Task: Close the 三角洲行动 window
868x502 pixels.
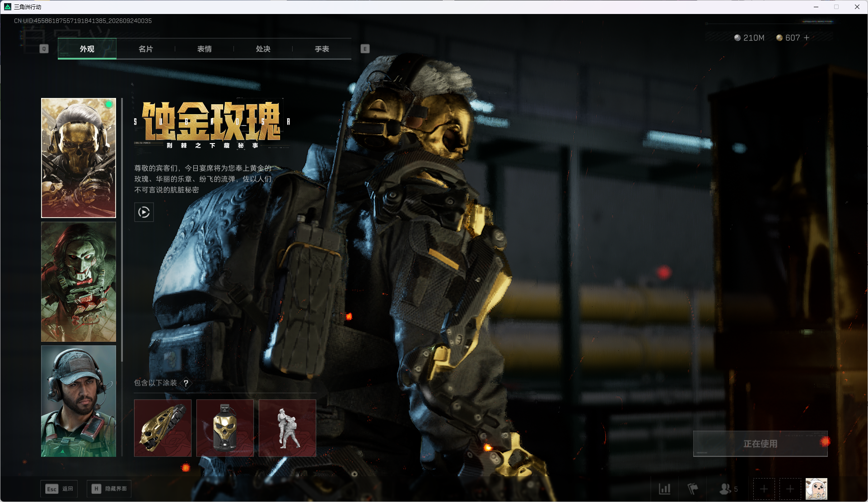Action: [x=857, y=7]
